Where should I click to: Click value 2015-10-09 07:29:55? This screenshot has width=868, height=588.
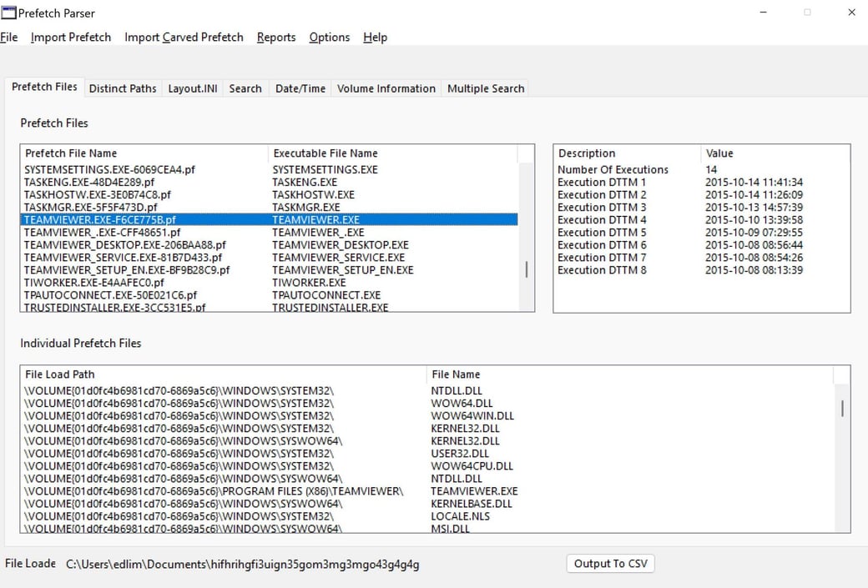754,233
